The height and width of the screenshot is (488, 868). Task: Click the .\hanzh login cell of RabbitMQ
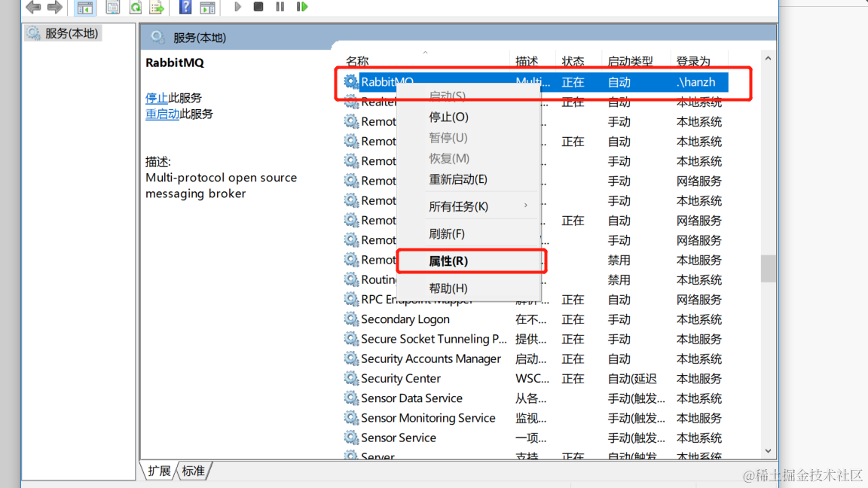[696, 82]
